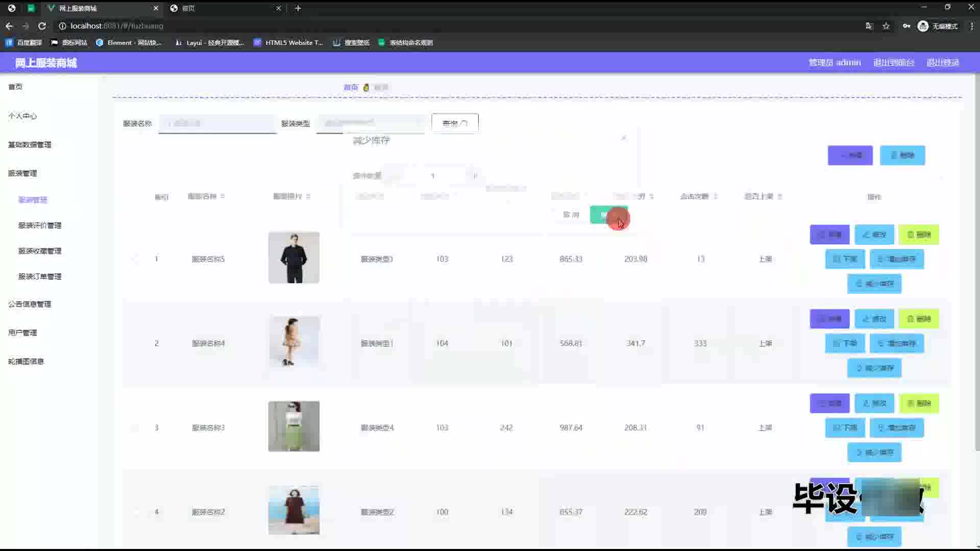Open a new browser tab with plus icon
The height and width of the screenshot is (551, 980).
click(298, 8)
